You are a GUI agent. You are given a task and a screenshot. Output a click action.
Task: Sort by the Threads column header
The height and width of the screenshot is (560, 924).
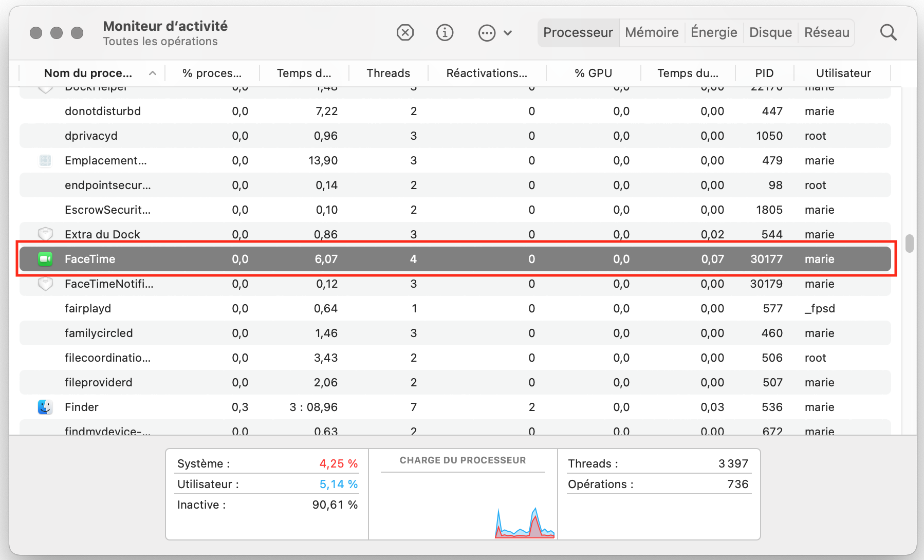pos(388,73)
